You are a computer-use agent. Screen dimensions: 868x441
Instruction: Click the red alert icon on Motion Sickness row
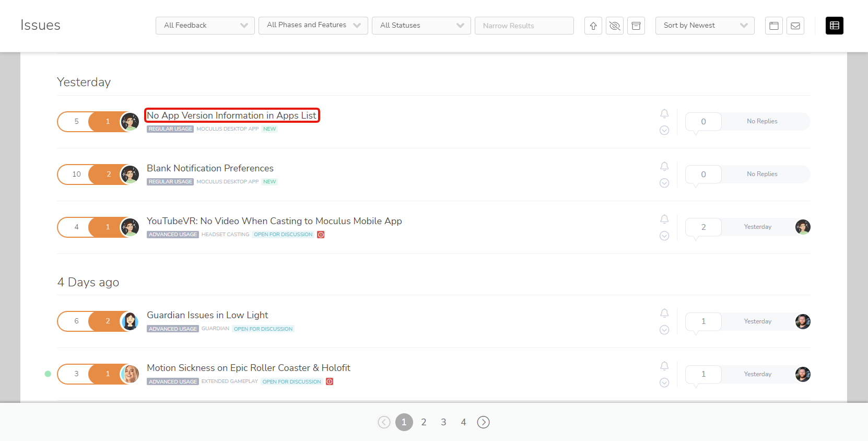(330, 381)
